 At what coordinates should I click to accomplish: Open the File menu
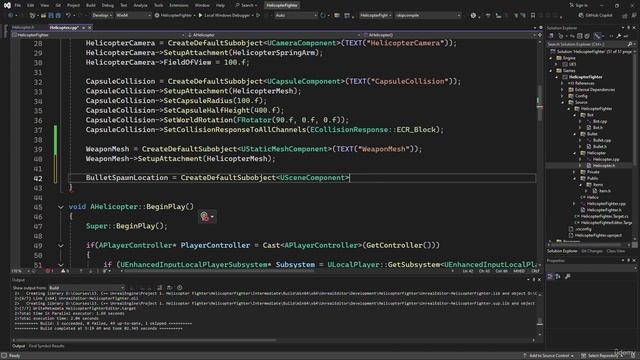[x=18, y=5]
